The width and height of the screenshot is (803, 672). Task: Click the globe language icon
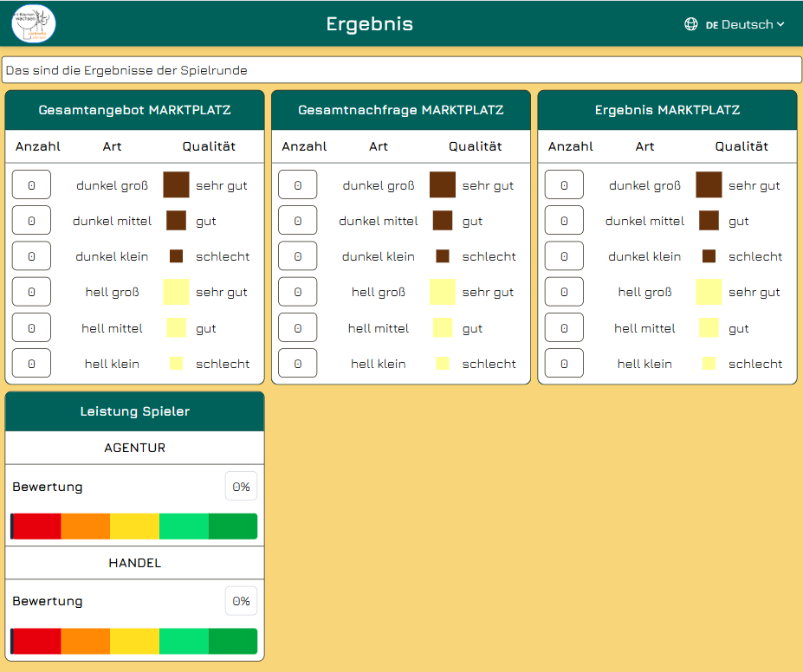coord(691,24)
